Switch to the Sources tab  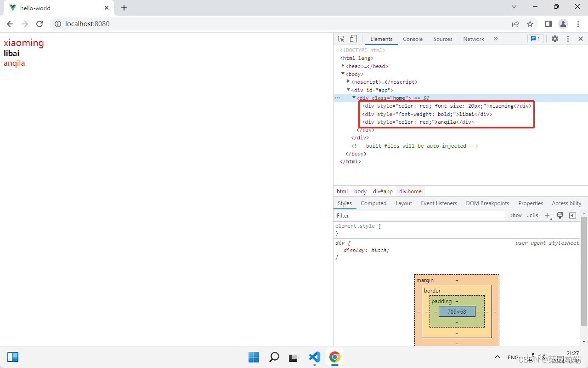(x=443, y=39)
